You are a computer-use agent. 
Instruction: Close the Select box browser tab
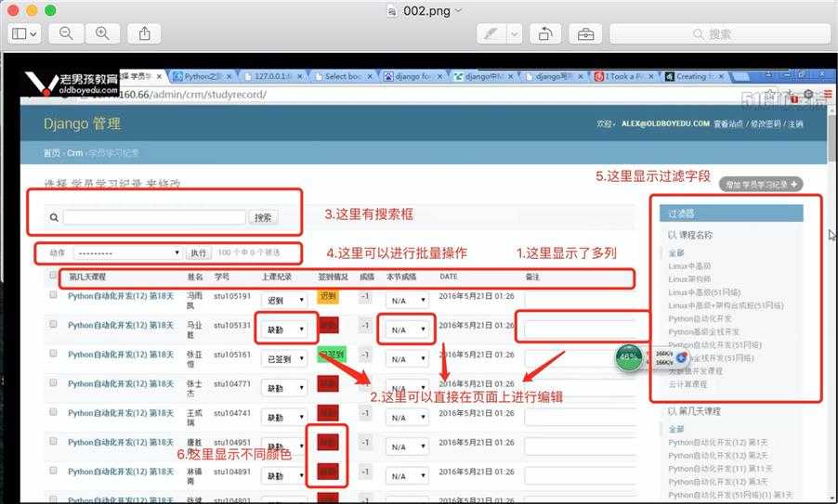point(370,77)
